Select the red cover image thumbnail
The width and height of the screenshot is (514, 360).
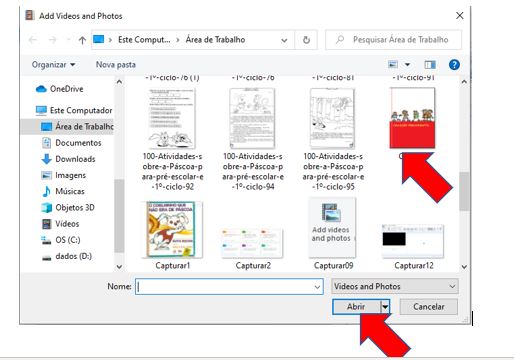[412, 118]
